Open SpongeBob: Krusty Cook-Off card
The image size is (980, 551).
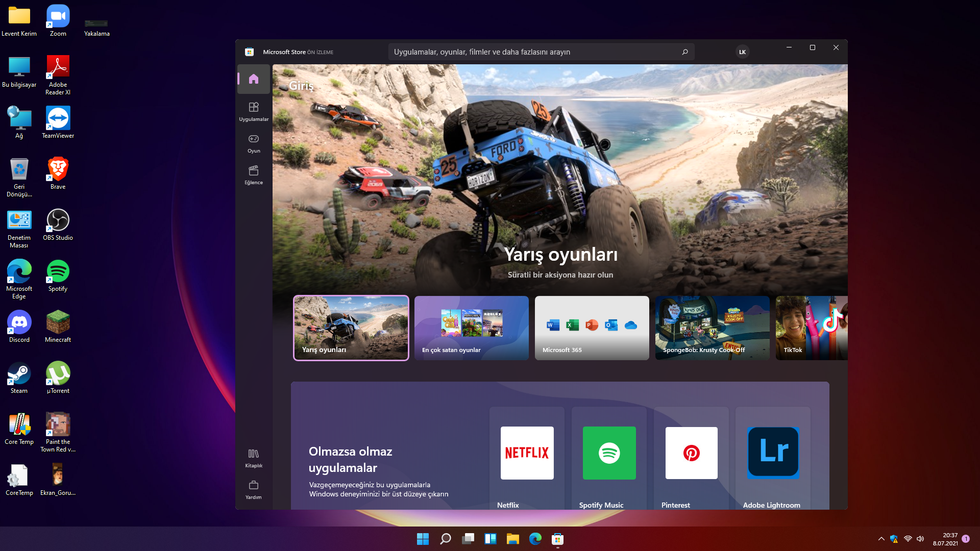point(713,328)
